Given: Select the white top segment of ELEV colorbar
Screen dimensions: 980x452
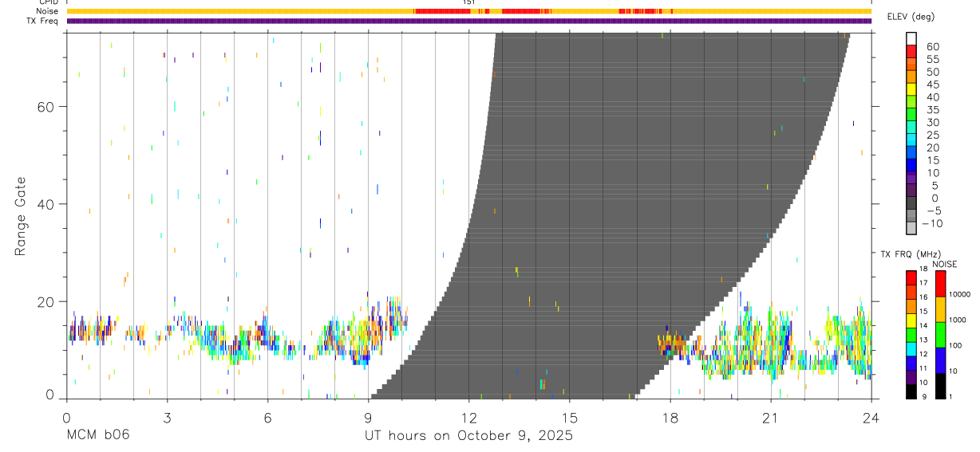Looking at the screenshot, I should (x=911, y=38).
